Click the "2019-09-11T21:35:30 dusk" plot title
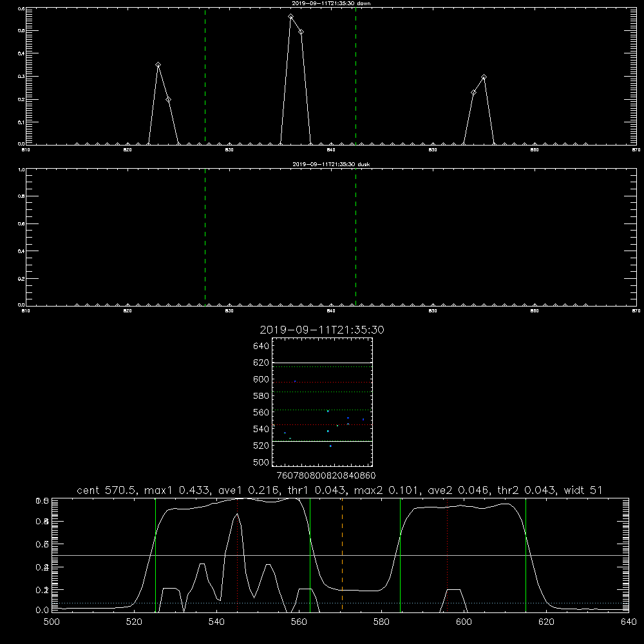644x644 pixels. click(x=331, y=164)
